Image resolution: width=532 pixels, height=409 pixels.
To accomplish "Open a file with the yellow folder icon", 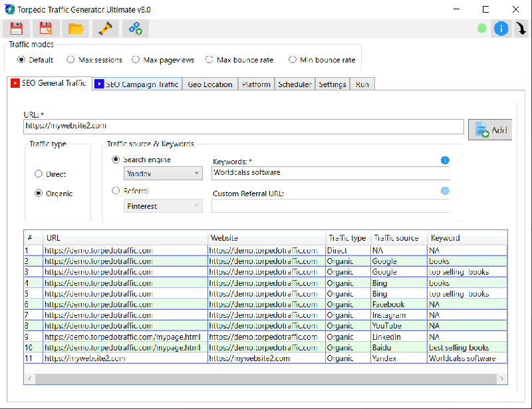I will [76, 29].
